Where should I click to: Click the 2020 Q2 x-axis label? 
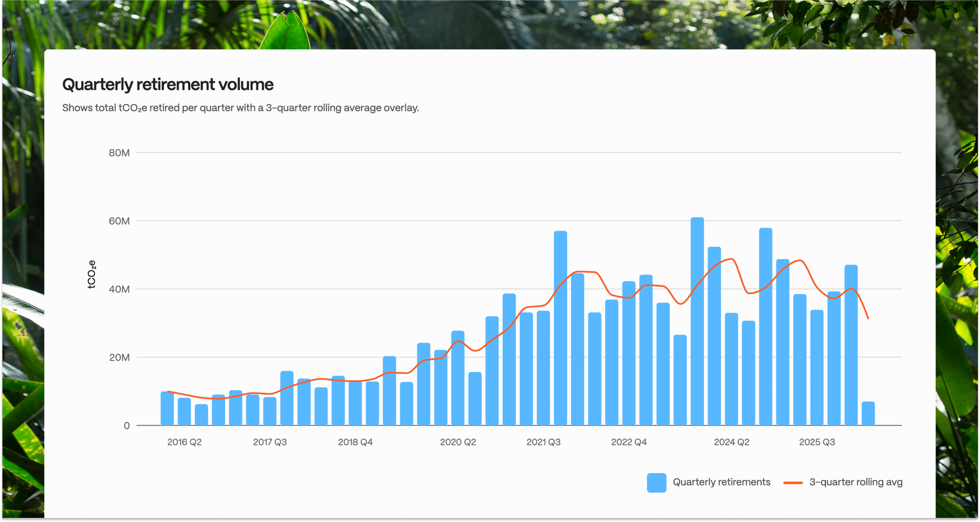[x=458, y=442]
